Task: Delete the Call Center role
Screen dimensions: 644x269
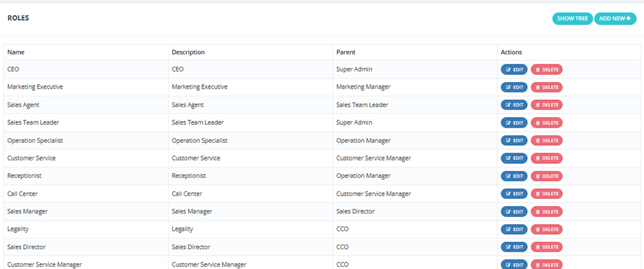Action: 547,194
